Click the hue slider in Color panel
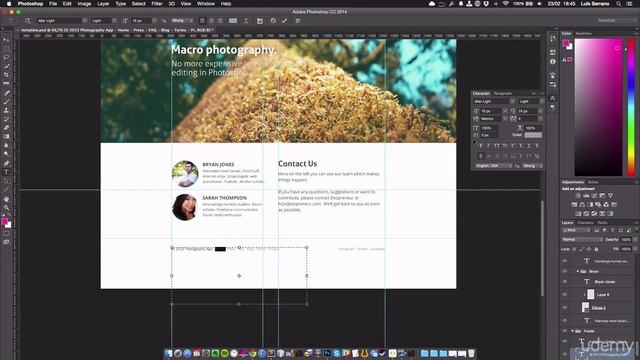The width and height of the screenshot is (640, 360). click(x=631, y=108)
